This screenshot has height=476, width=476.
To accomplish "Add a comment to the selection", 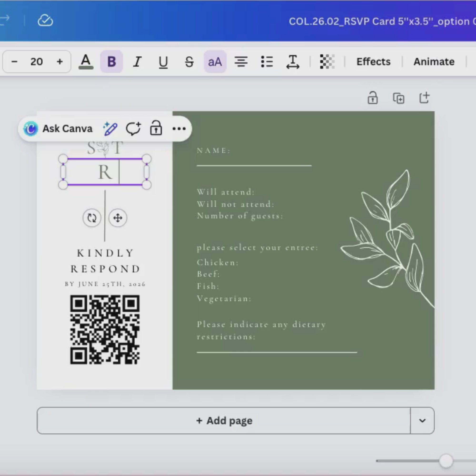I will pyautogui.click(x=133, y=129).
